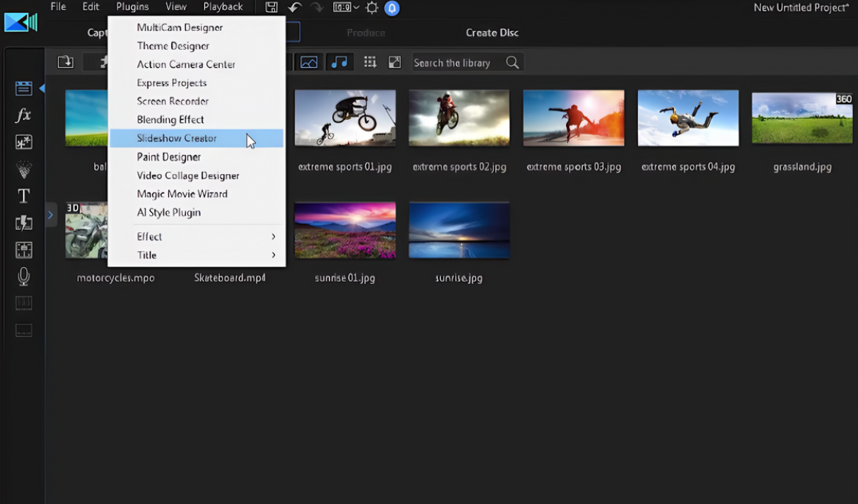
Task: Choose Screen Recorder in Plugins menu
Action: pos(173,102)
